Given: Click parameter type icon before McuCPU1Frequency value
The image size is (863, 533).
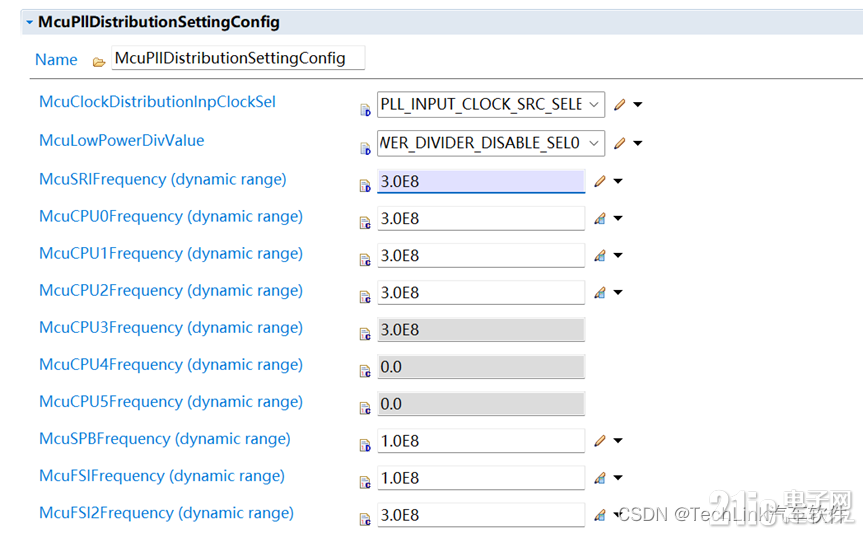Looking at the screenshot, I should (x=365, y=260).
